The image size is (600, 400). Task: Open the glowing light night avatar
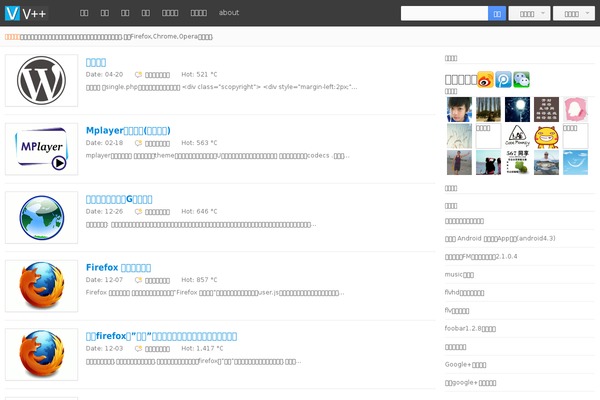click(x=517, y=109)
